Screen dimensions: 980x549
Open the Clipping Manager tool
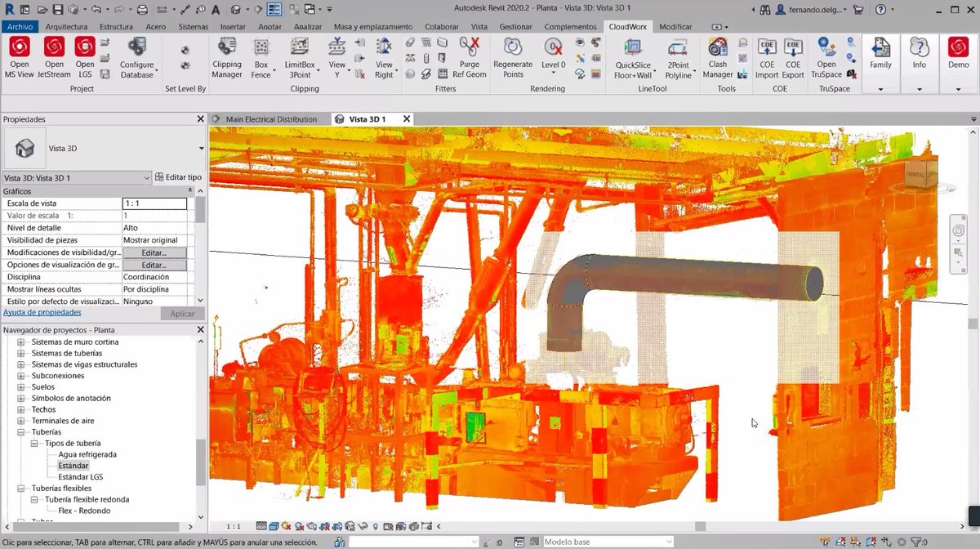(226, 57)
